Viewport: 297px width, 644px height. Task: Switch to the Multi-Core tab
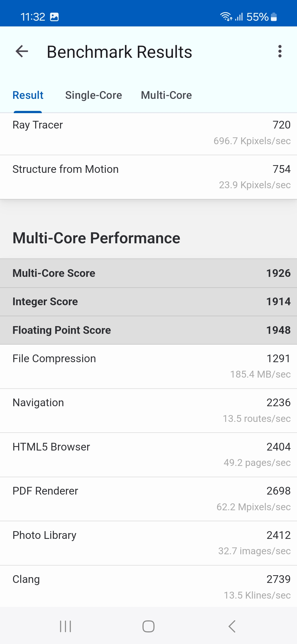tap(166, 95)
